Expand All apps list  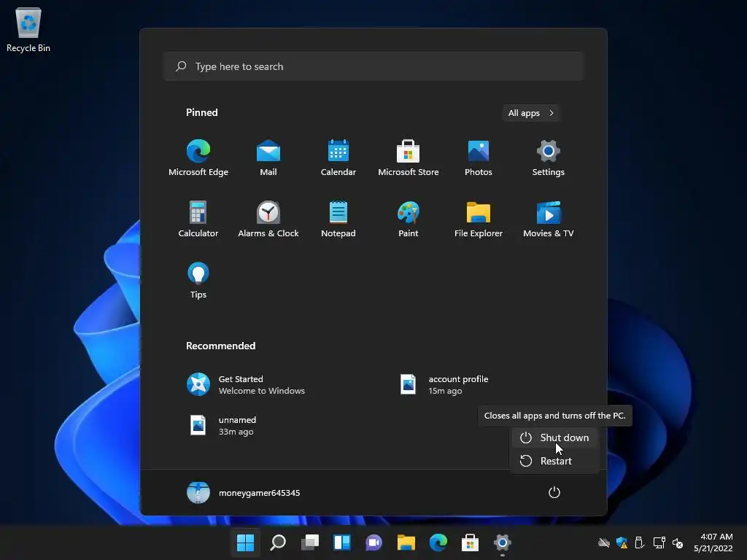[531, 113]
